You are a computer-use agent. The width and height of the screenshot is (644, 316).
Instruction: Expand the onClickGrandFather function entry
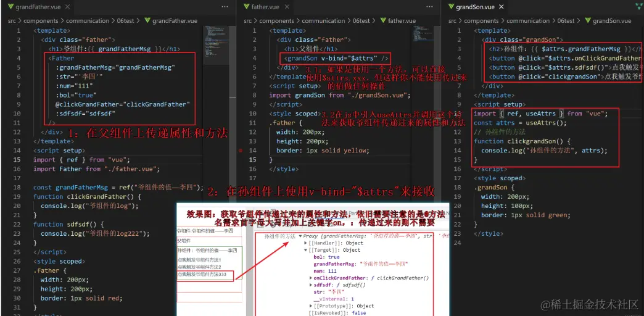311,278
